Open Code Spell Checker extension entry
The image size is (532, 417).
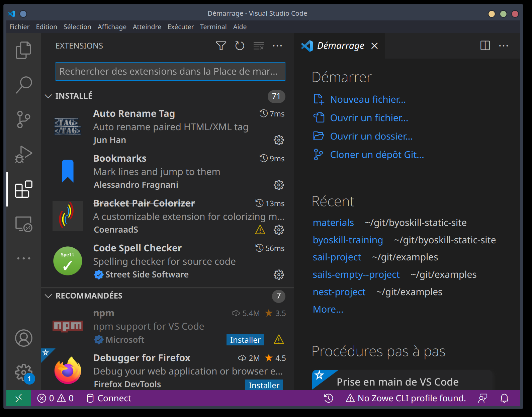[168, 261]
